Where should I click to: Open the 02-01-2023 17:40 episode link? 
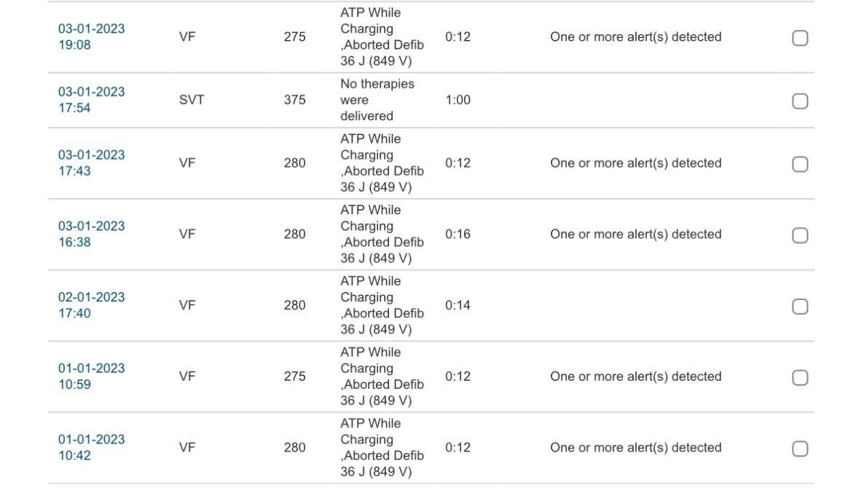[91, 305]
